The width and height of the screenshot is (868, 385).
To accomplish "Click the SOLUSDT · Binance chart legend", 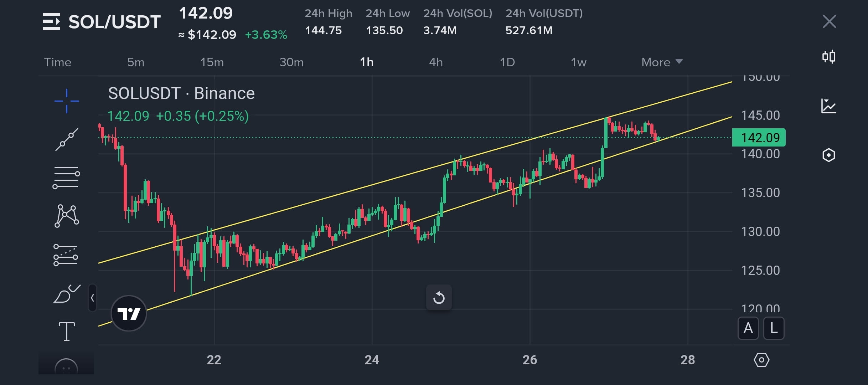I will coord(181,93).
